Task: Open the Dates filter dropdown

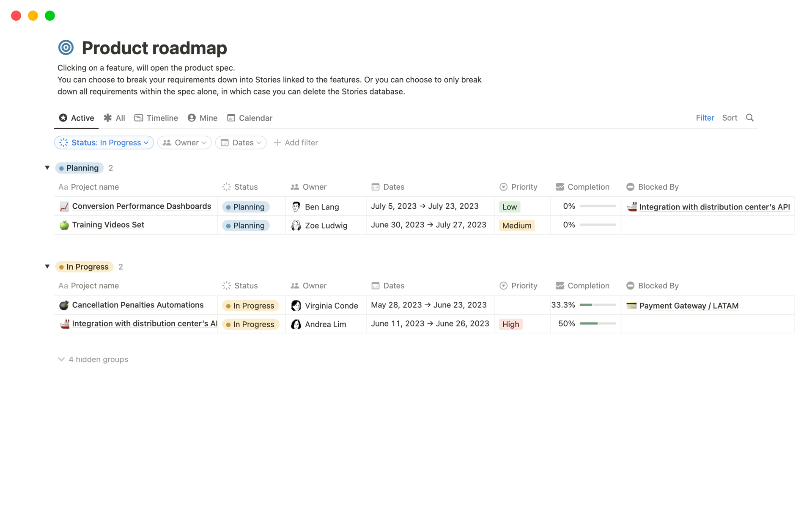Action: click(241, 142)
